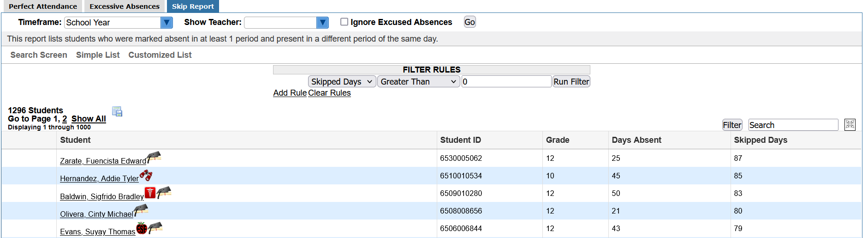Viewport: 868px width, 238px height.
Task: Open student Evans, Suyay Thomas
Action: click(x=98, y=232)
